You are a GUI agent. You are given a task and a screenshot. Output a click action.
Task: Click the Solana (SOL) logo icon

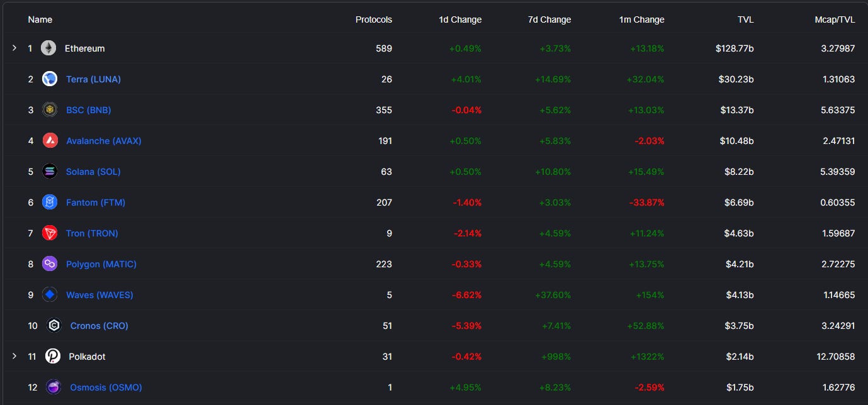tap(50, 171)
